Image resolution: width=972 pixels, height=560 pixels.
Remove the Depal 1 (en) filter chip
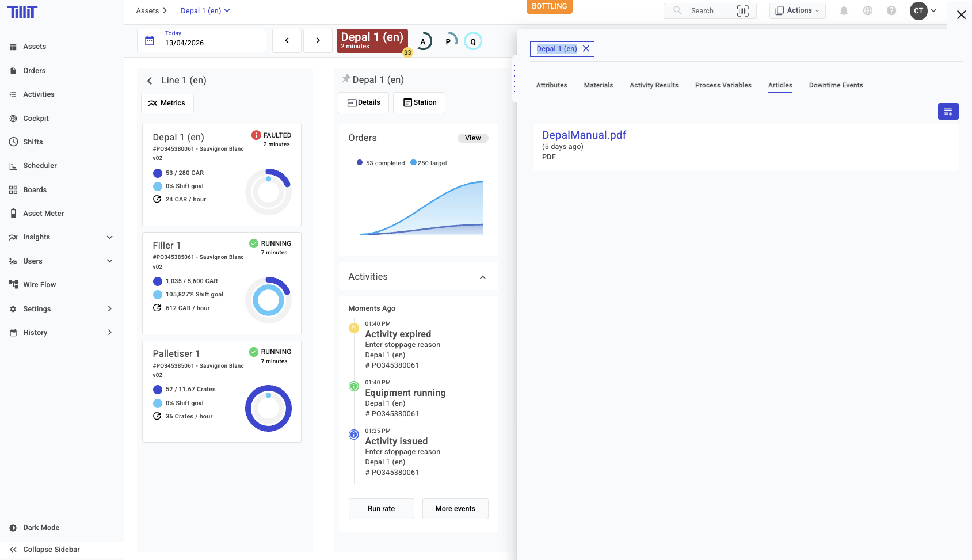[x=586, y=49]
